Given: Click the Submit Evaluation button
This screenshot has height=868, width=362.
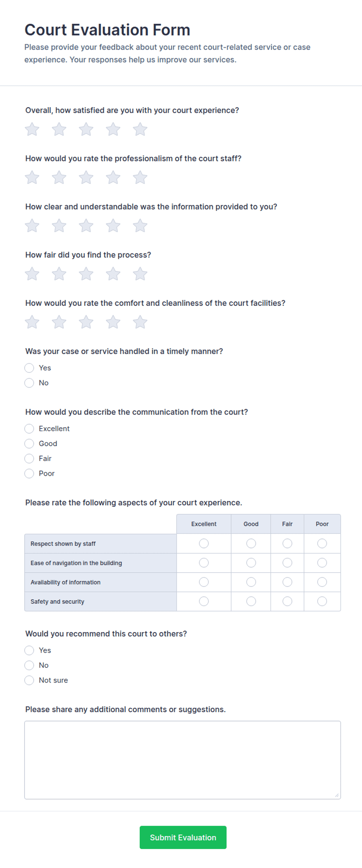Looking at the screenshot, I should coord(183,837).
